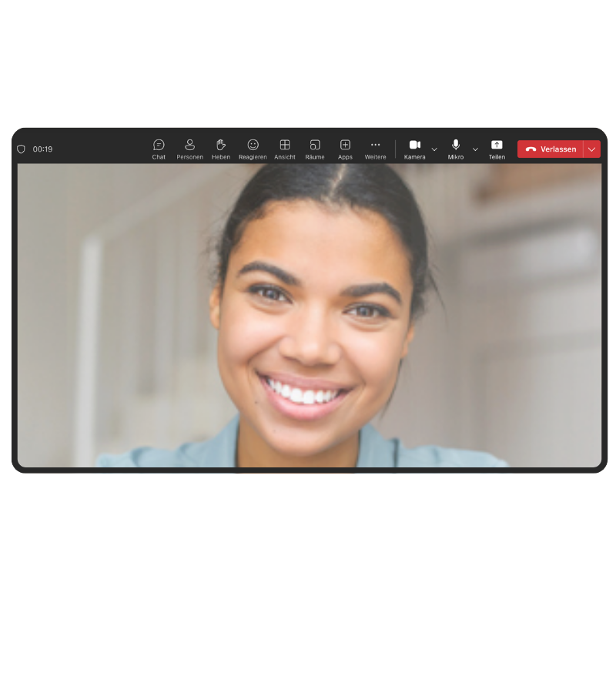Click the 'Personen' text label
The width and height of the screenshot is (616, 693).
[x=189, y=157]
